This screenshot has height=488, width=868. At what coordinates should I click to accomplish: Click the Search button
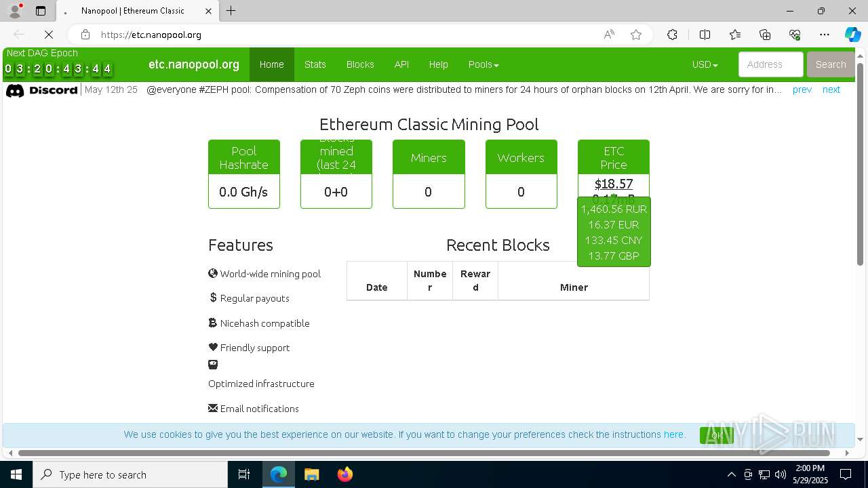[x=831, y=64]
